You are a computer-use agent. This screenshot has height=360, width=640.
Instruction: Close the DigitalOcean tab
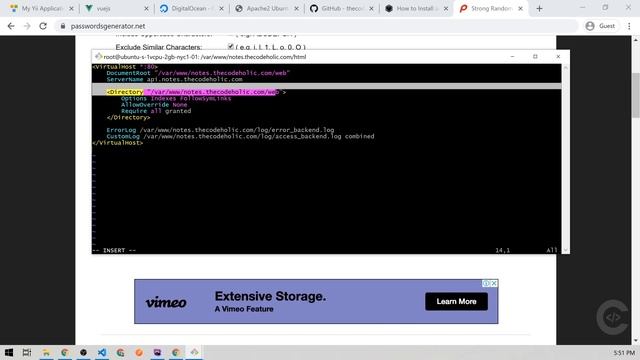point(222,8)
